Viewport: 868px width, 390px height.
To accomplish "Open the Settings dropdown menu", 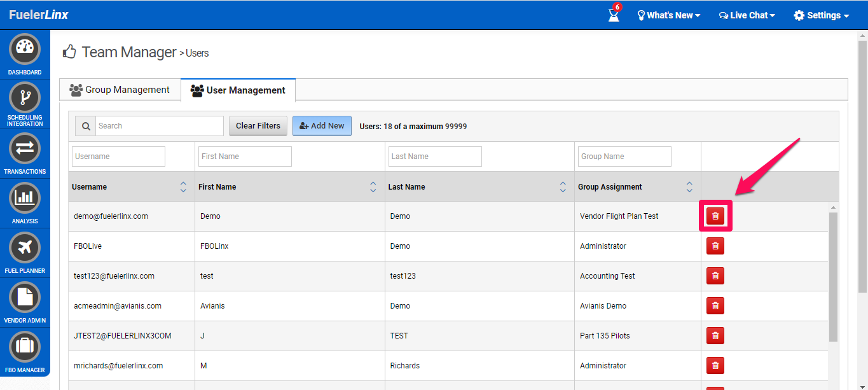I will pos(822,15).
